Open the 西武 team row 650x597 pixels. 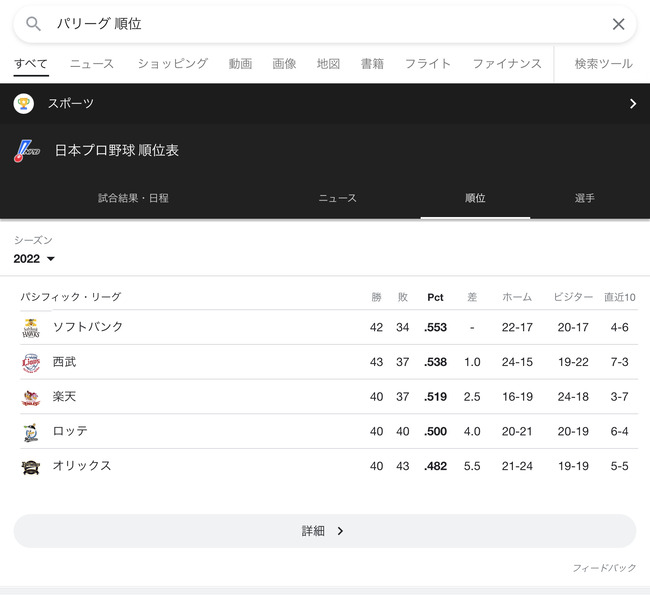(x=329, y=362)
